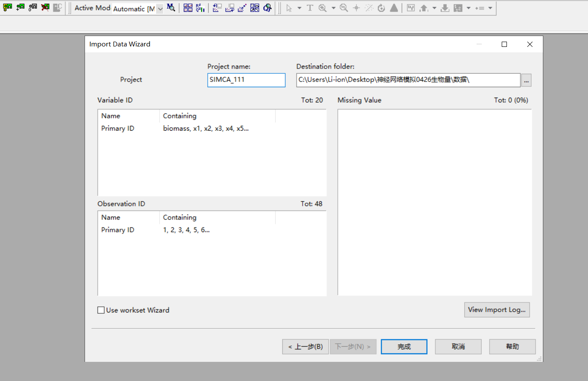588x381 pixels.
Task: Cancel the import with 取消
Action: [x=458, y=347]
